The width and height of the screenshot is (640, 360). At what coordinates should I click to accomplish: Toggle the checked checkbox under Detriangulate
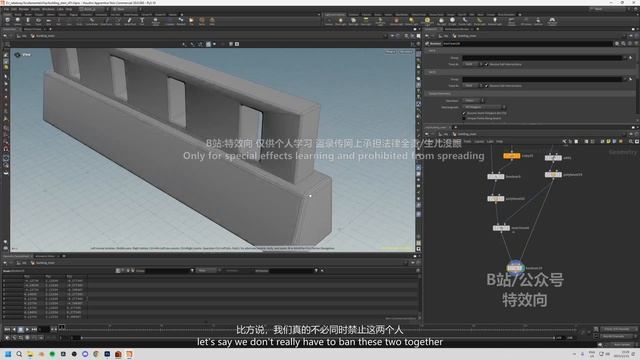(464, 113)
